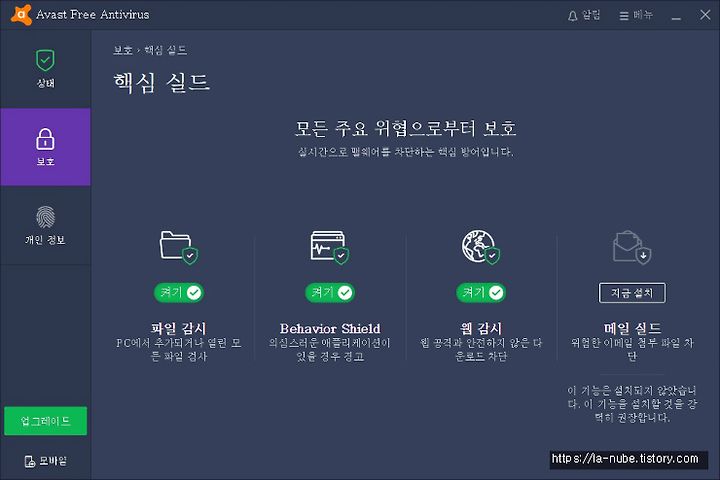This screenshot has height=480, width=720.
Task: Click the 웹 감시 title
Action: [x=481, y=328]
